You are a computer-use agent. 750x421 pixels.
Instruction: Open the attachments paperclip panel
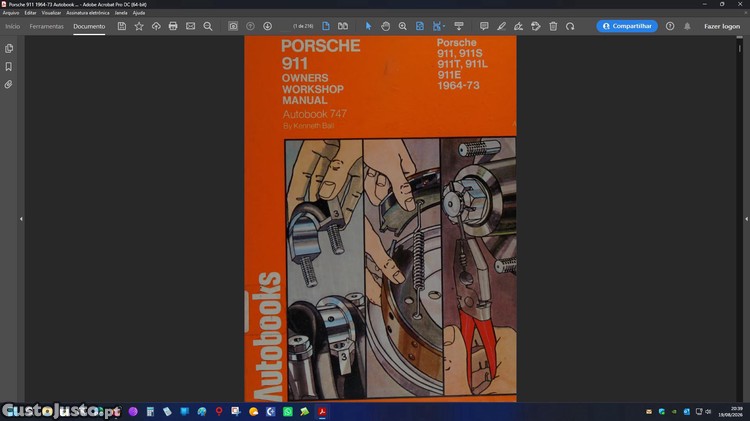[x=9, y=85]
